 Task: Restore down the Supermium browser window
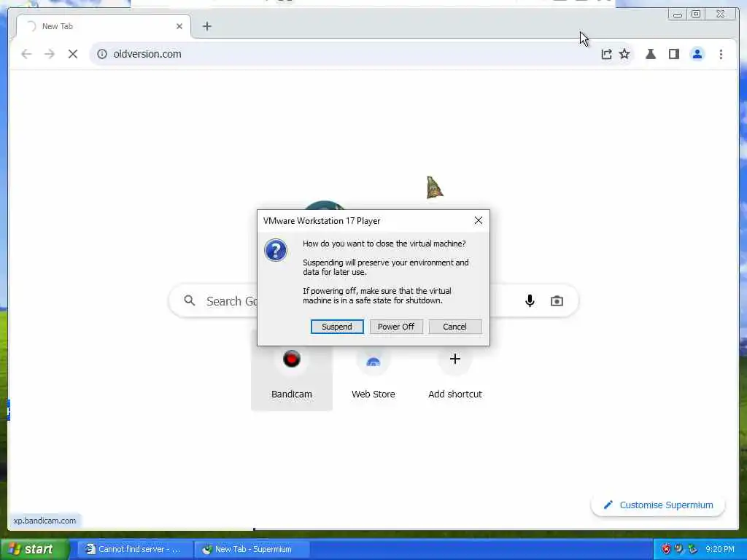pos(696,15)
